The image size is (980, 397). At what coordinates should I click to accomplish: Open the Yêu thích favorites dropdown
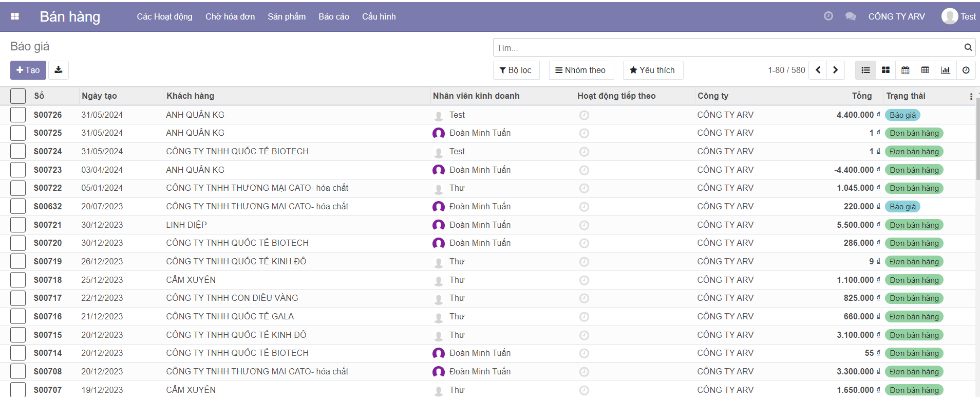point(652,70)
